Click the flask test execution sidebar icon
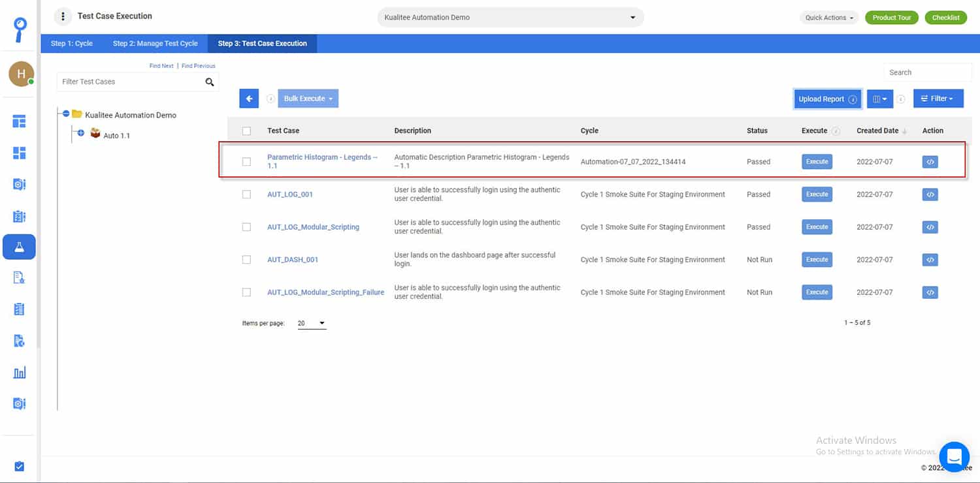The height and width of the screenshot is (483, 980). (19, 247)
